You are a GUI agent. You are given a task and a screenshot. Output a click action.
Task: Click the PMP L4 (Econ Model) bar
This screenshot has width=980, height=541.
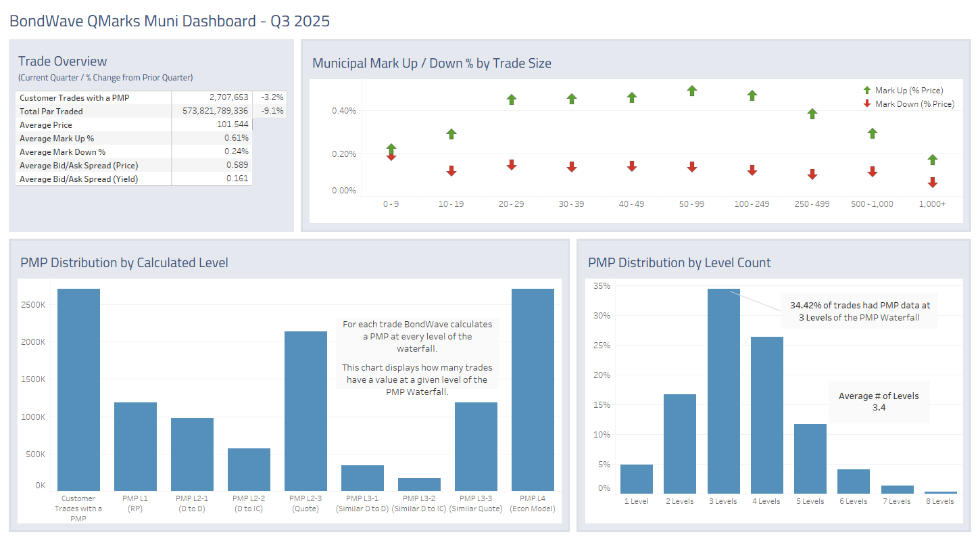(x=533, y=390)
